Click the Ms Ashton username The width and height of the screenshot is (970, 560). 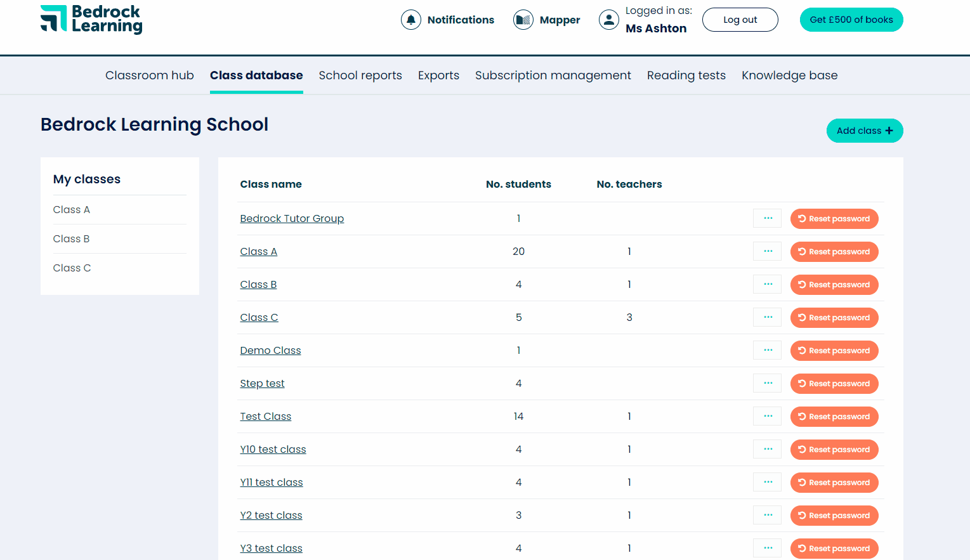coord(656,29)
